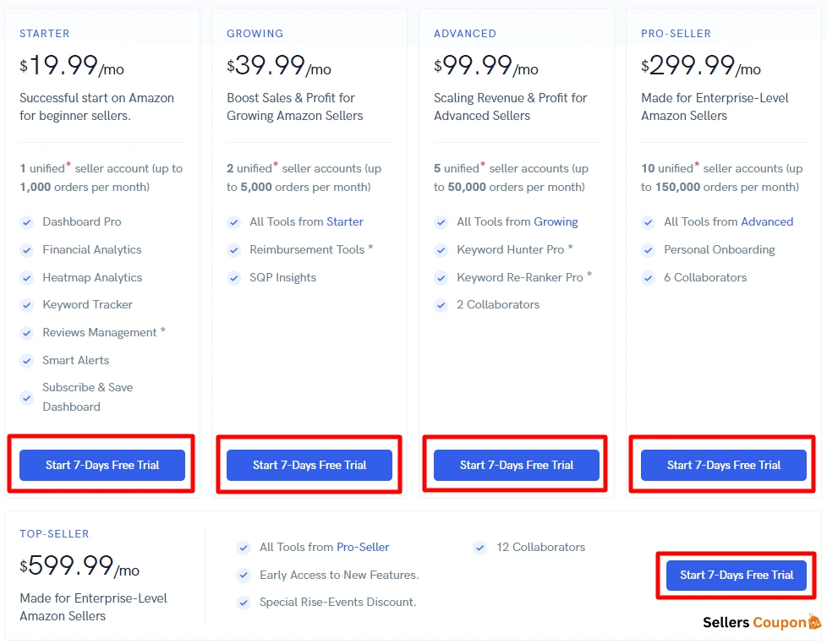Click Special Rise-Events Discount text

337,602
